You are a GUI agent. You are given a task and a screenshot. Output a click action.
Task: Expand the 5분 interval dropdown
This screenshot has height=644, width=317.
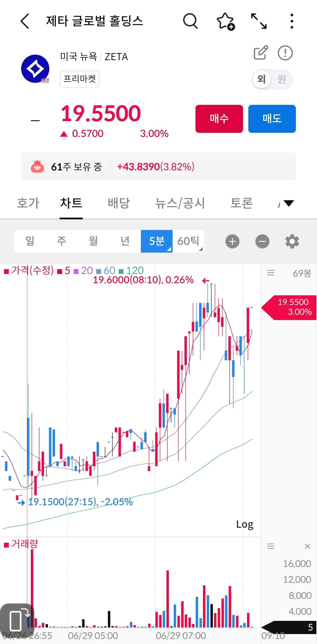pos(157,241)
